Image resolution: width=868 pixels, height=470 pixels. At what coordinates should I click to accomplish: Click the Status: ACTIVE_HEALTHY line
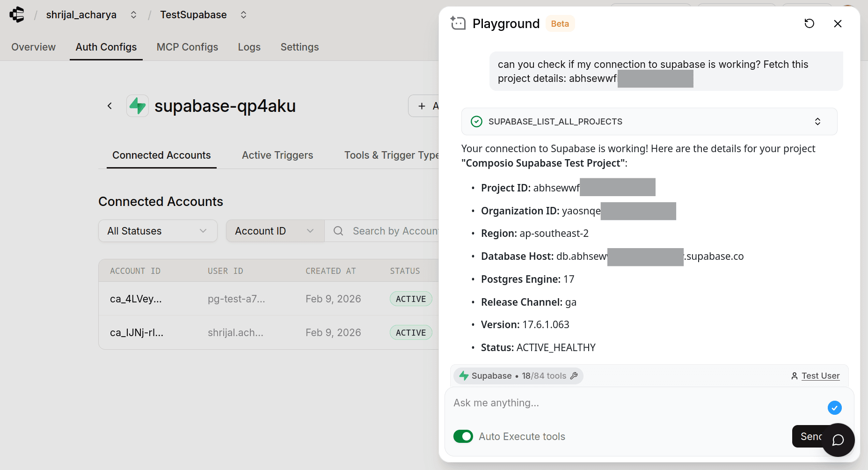pyautogui.click(x=538, y=347)
